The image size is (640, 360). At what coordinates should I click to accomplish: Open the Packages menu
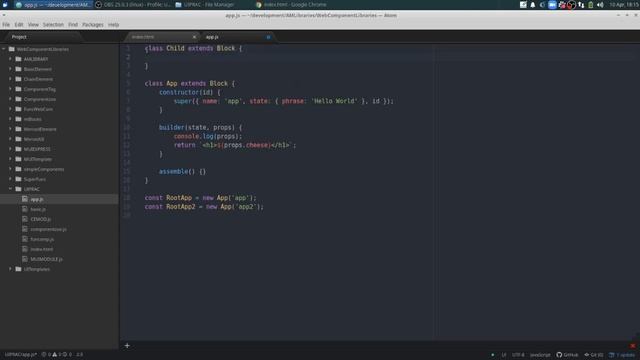[93, 25]
